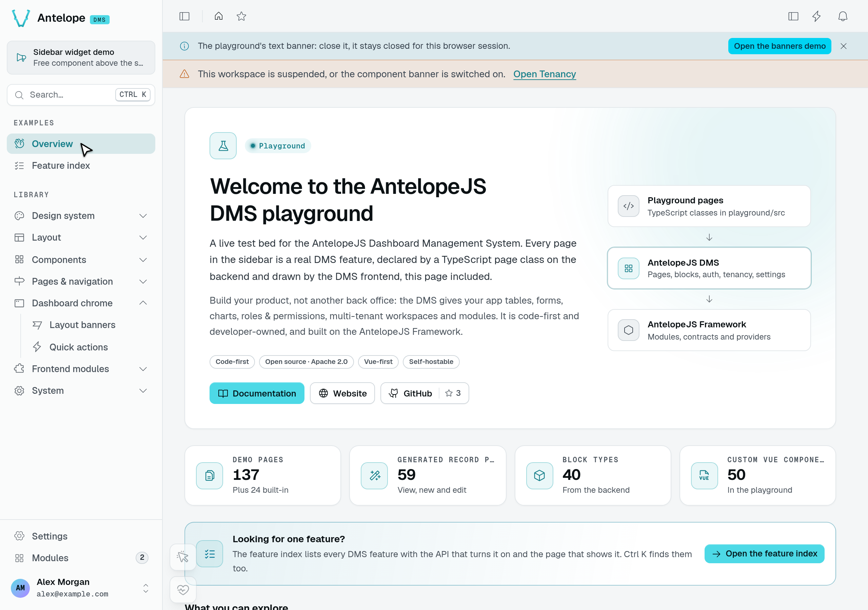Select the AntelopeJS Framework card
Viewport: 868px width, 610px height.
(x=709, y=330)
